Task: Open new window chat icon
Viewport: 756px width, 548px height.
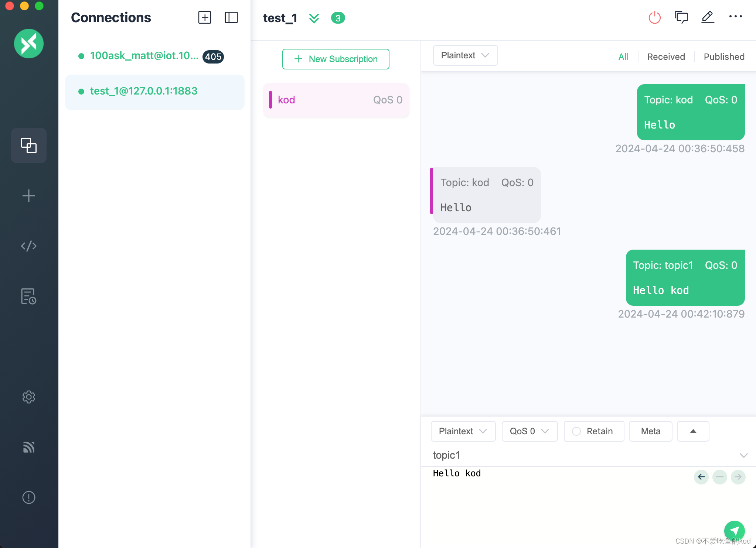Action: (x=681, y=17)
